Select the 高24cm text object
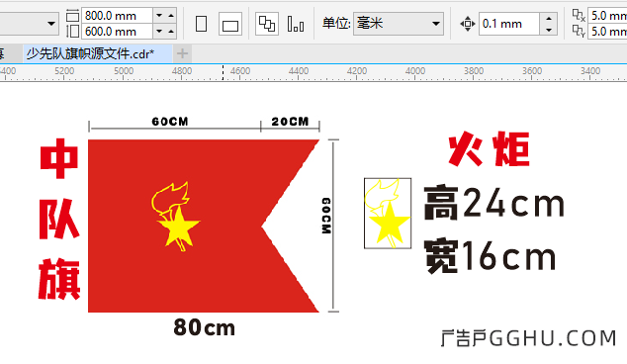The image size is (627, 364). tap(494, 203)
